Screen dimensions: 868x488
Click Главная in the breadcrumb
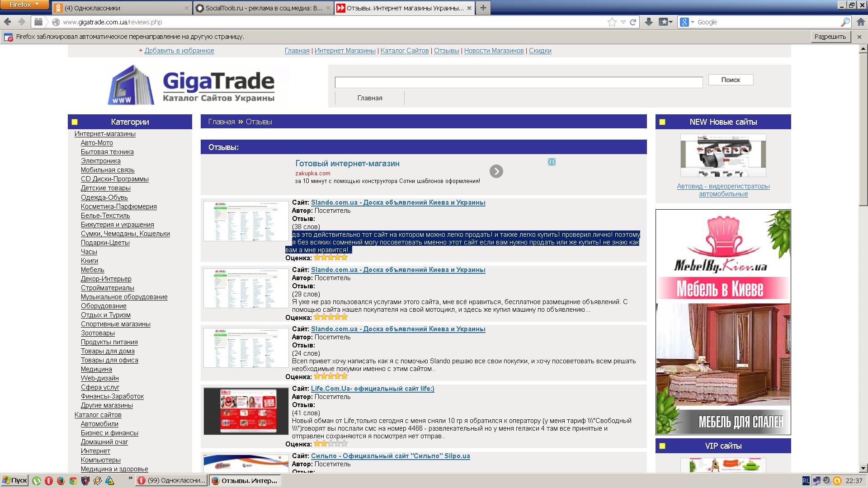(x=222, y=122)
